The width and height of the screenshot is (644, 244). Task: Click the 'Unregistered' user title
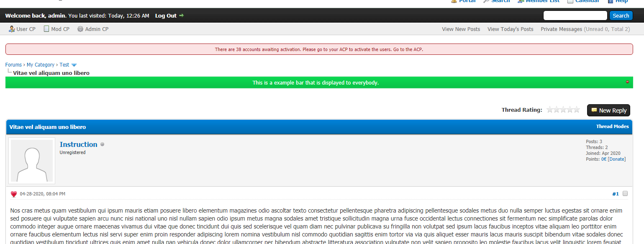[x=73, y=152]
